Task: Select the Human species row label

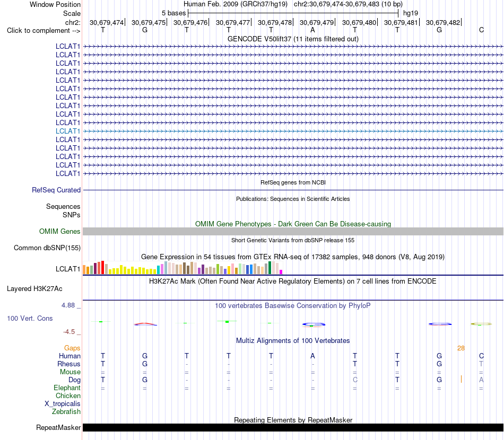Action: click(69, 356)
